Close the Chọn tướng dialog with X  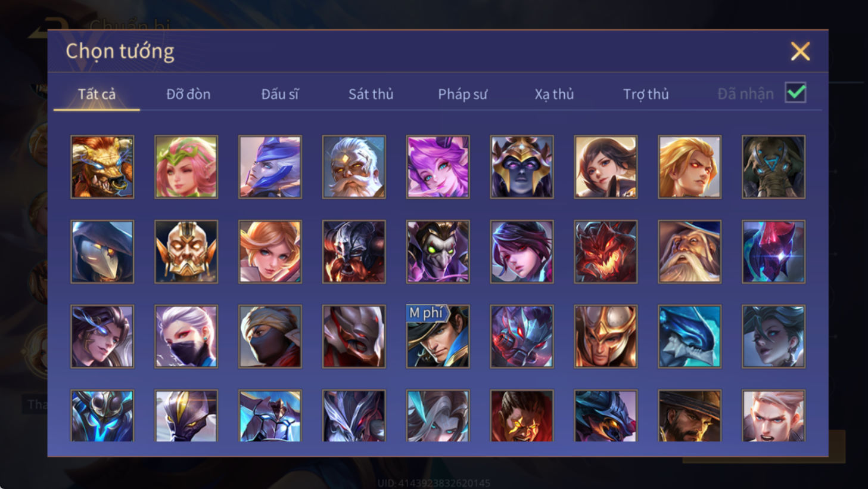(x=800, y=51)
